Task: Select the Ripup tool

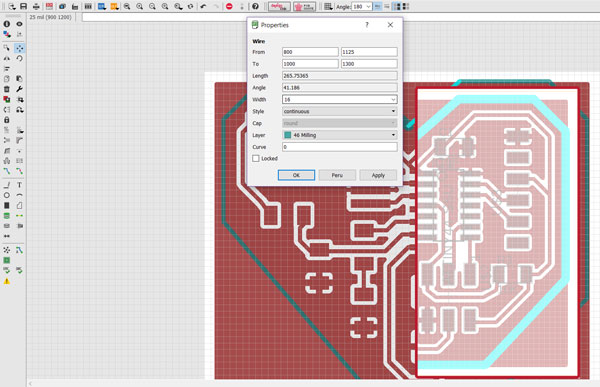Action: (19, 171)
